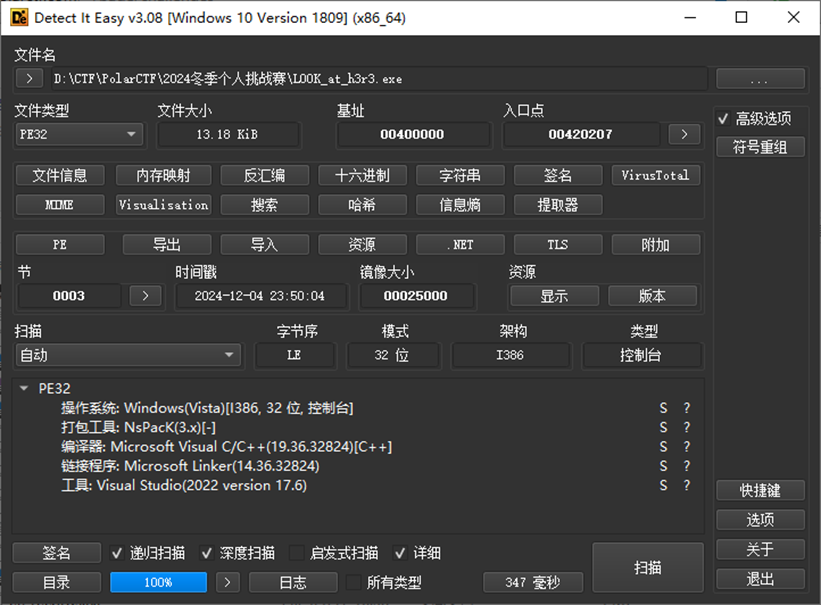Open the Visualisation view
This screenshot has height=605, width=821.
pos(163,205)
